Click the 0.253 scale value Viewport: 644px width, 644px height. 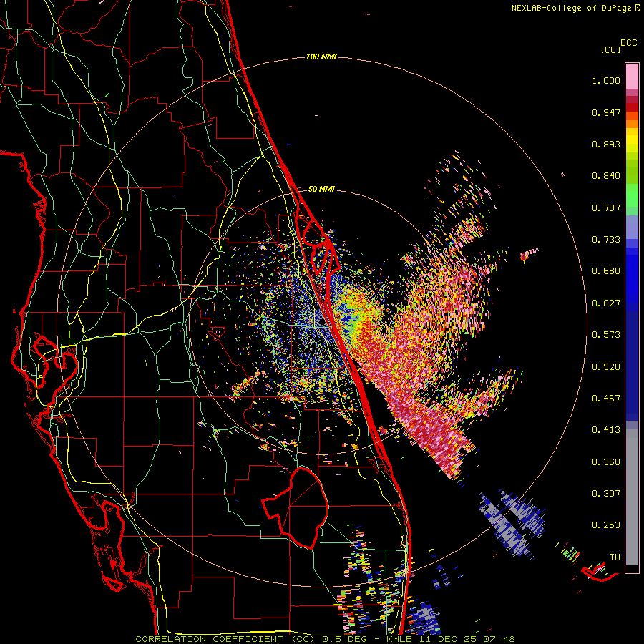606,525
